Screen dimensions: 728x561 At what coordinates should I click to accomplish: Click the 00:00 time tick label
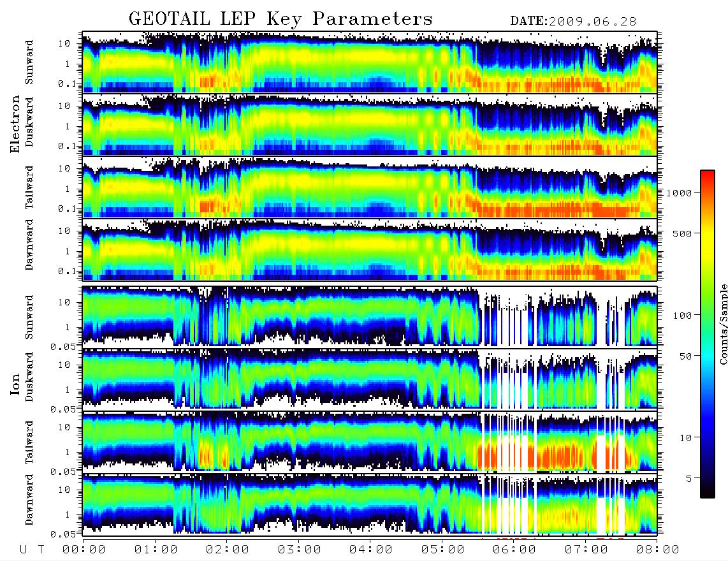click(84, 550)
